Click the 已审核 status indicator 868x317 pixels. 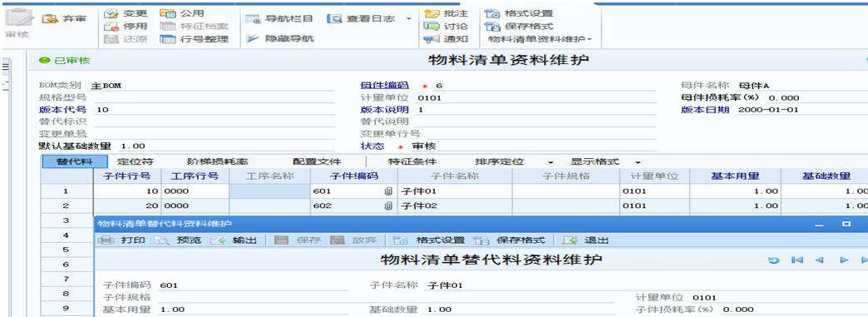click(x=64, y=61)
